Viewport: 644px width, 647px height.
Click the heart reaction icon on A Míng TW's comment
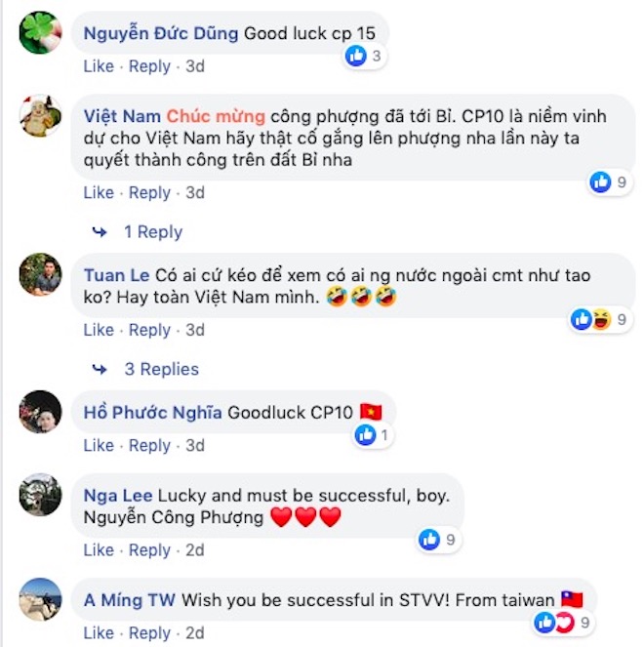pos(564,623)
